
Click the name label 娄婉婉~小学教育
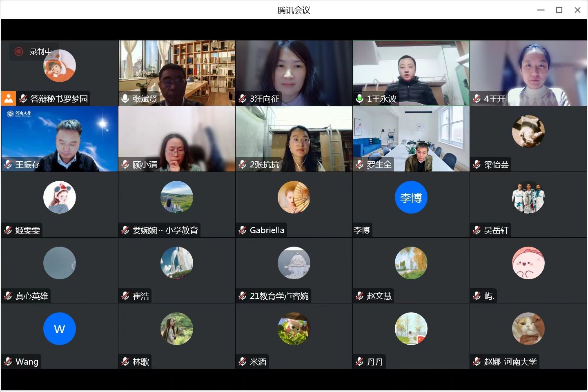[165, 230]
